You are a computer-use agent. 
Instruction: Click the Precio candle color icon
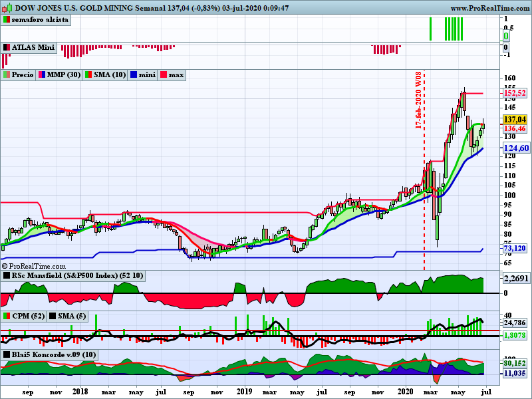point(7,75)
